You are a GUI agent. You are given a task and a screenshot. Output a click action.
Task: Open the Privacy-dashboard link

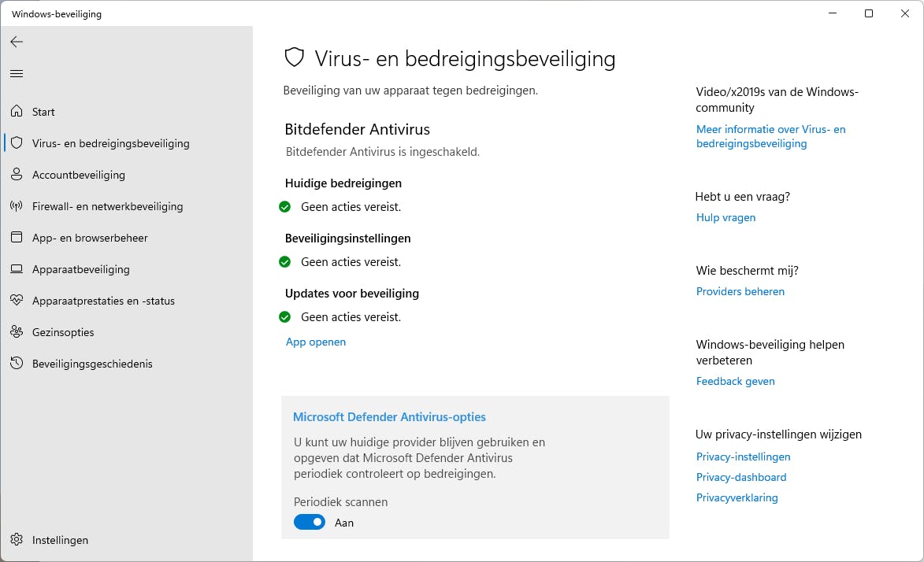click(740, 477)
